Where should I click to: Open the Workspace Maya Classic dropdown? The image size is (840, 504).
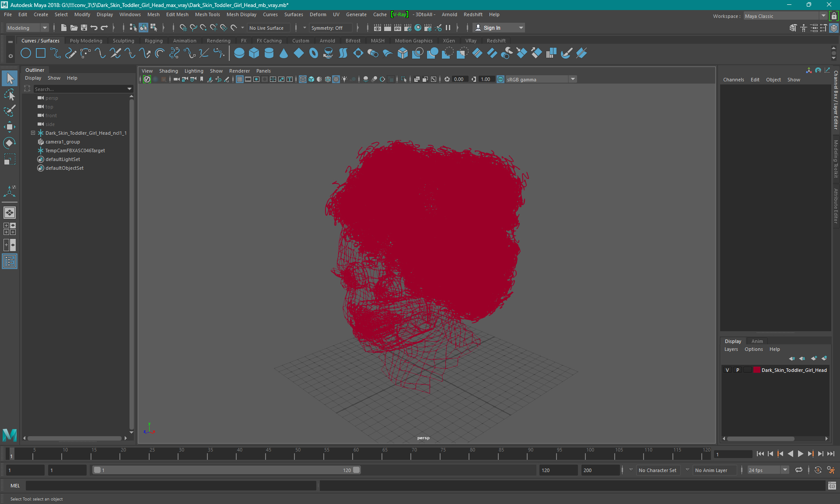click(x=785, y=16)
